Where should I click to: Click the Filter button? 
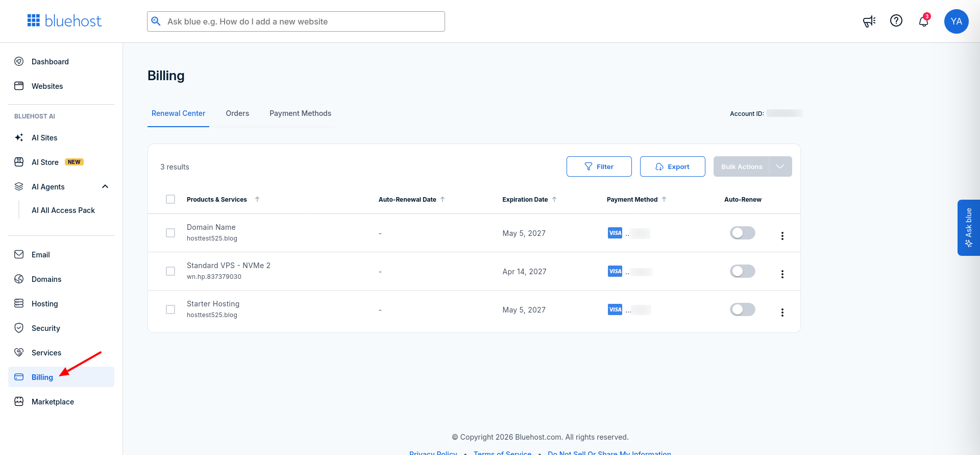pyautogui.click(x=599, y=166)
